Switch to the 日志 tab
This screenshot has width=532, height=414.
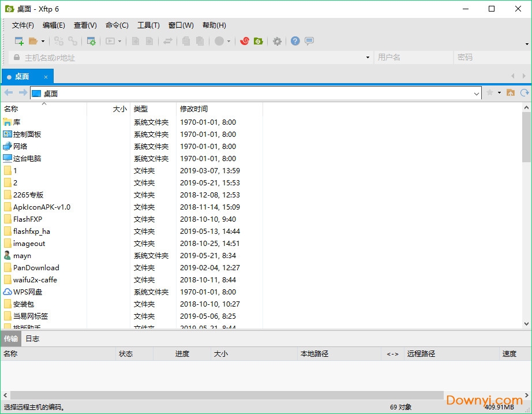[32, 338]
